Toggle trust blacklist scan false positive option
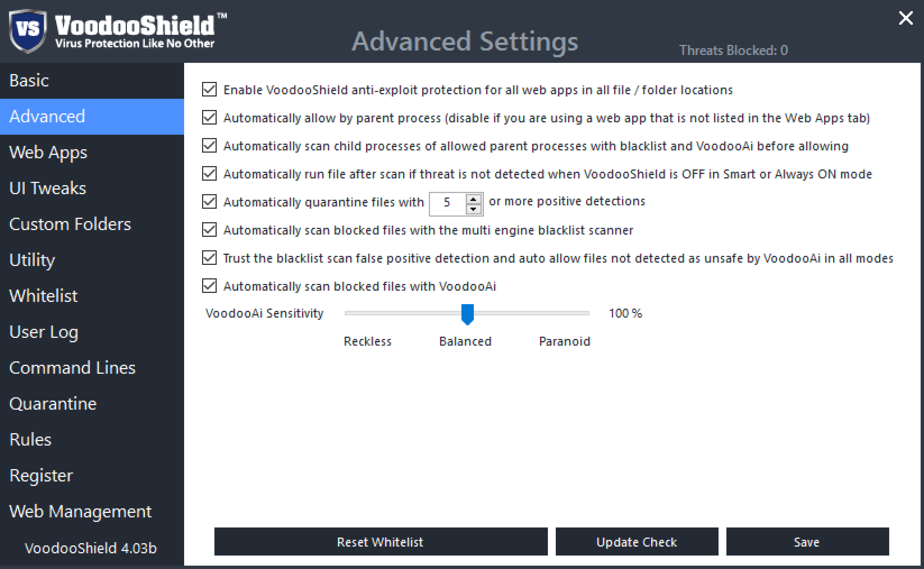The width and height of the screenshot is (924, 569). pos(209,258)
